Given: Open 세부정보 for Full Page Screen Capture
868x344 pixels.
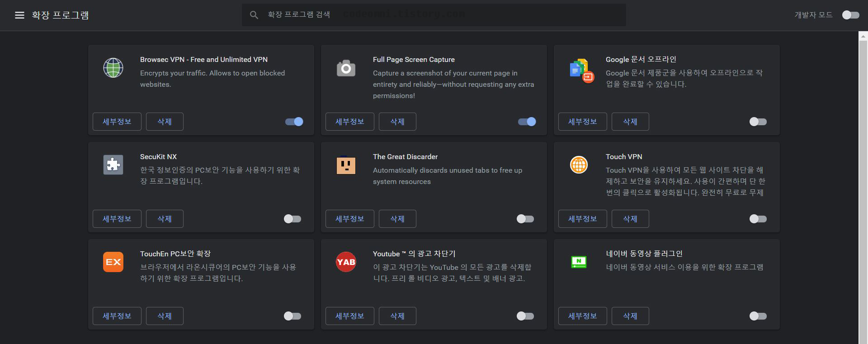Looking at the screenshot, I should (x=350, y=122).
